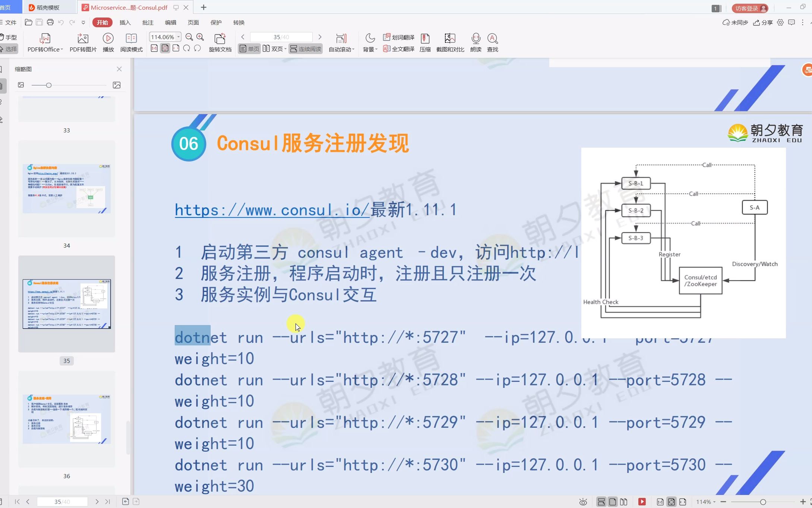812x508 pixels.
Task: Click the 分享 share button
Action: click(x=763, y=22)
